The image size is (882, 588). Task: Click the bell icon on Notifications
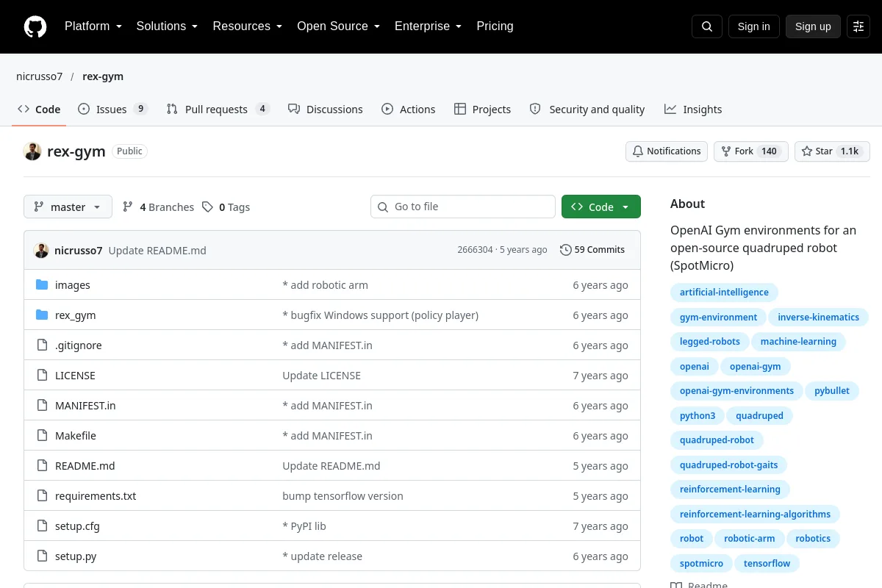[x=638, y=151]
